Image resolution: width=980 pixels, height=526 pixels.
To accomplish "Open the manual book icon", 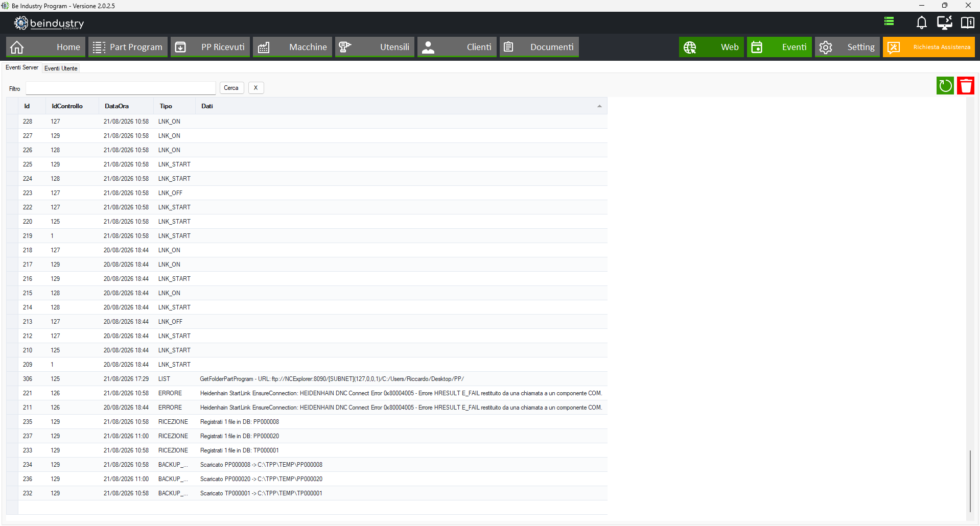I will click(967, 22).
